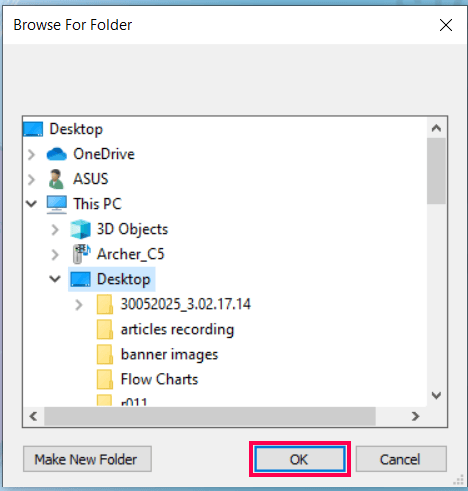Viewport: 468px width, 491px height.
Task: Click the vertical scrollbar down arrow
Action: pos(436,395)
